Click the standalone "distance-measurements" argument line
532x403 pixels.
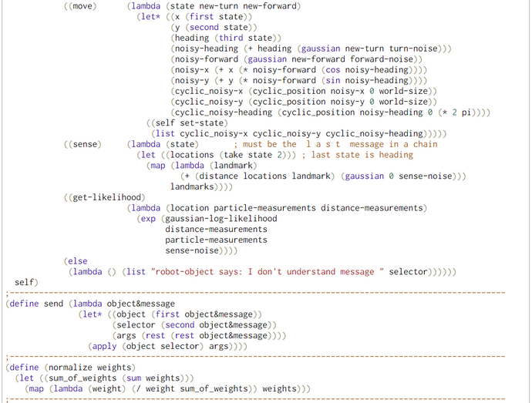point(216,230)
